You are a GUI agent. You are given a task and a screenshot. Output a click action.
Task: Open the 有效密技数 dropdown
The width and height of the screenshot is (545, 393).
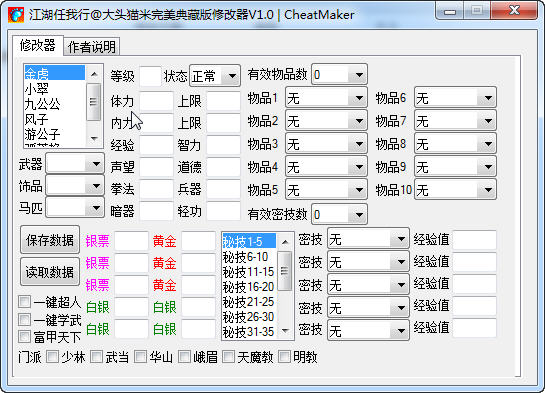(339, 214)
